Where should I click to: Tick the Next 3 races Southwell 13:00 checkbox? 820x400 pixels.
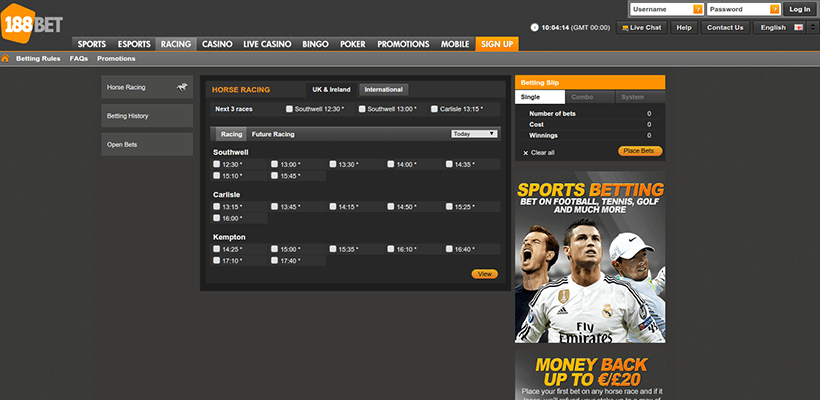coord(362,109)
